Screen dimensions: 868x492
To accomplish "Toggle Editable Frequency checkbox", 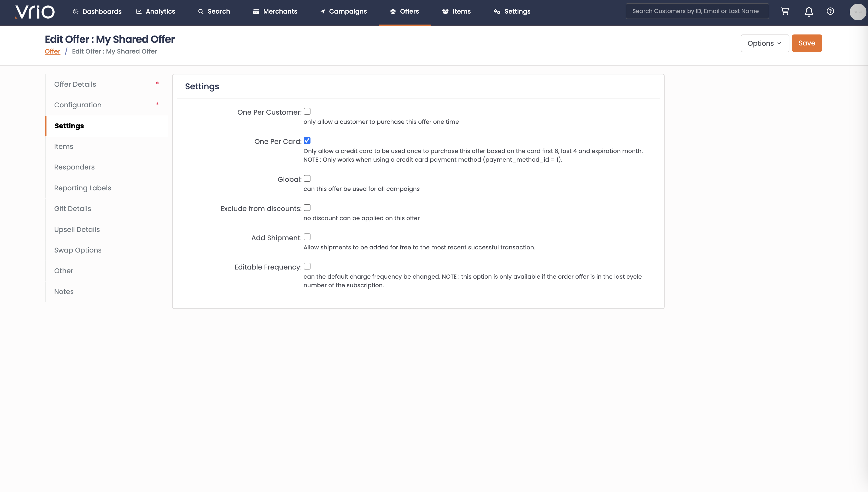I will (307, 266).
